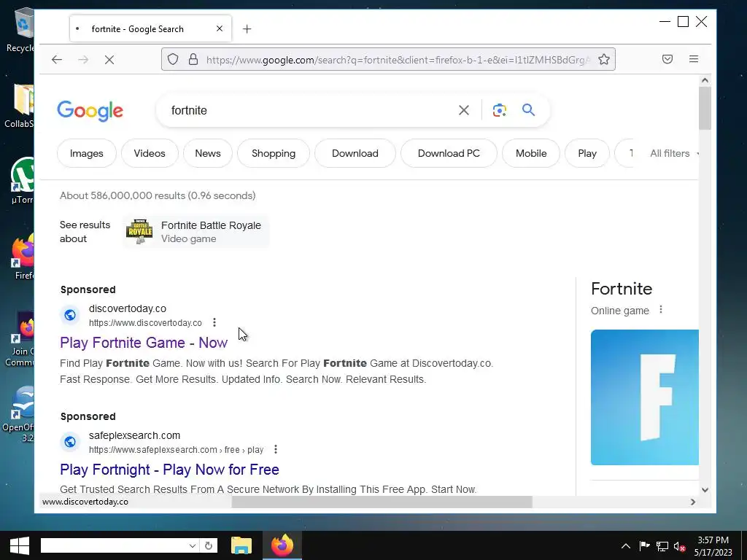
Task: Click the padlock site information icon
Action: (x=193, y=59)
